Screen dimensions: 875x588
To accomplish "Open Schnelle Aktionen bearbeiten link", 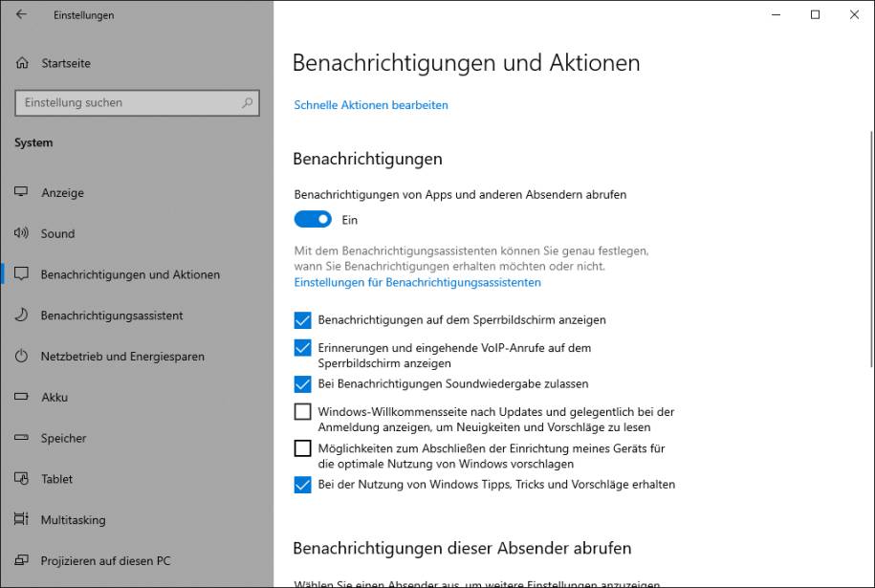I will pyautogui.click(x=371, y=105).
